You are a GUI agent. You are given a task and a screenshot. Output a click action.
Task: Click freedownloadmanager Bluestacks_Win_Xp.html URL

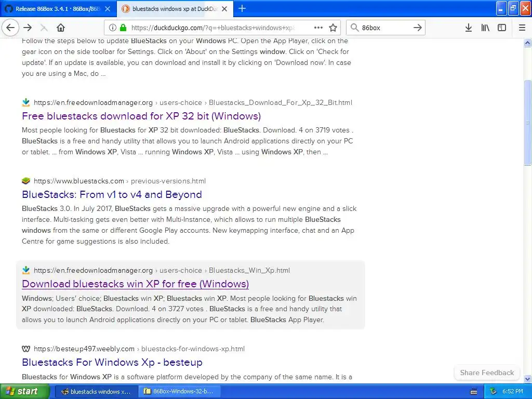(x=162, y=270)
